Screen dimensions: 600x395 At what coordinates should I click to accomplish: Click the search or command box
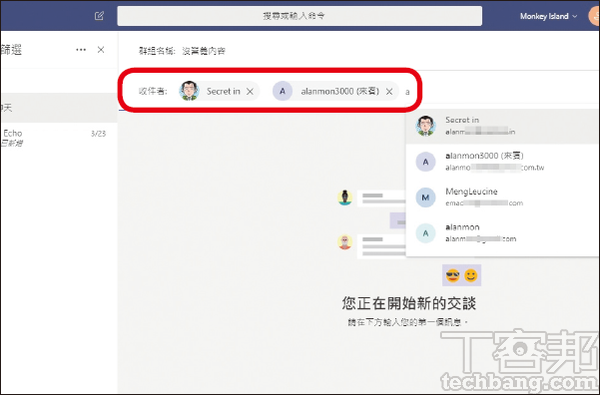coord(299,16)
